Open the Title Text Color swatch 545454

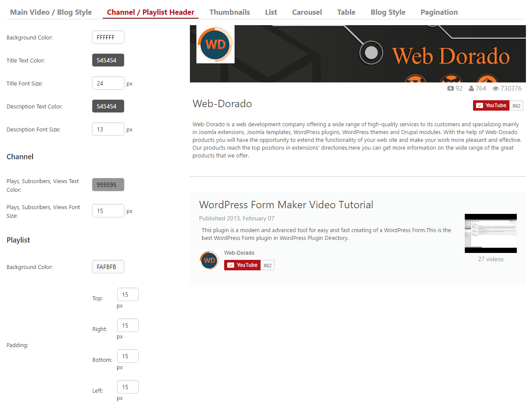pyautogui.click(x=108, y=60)
